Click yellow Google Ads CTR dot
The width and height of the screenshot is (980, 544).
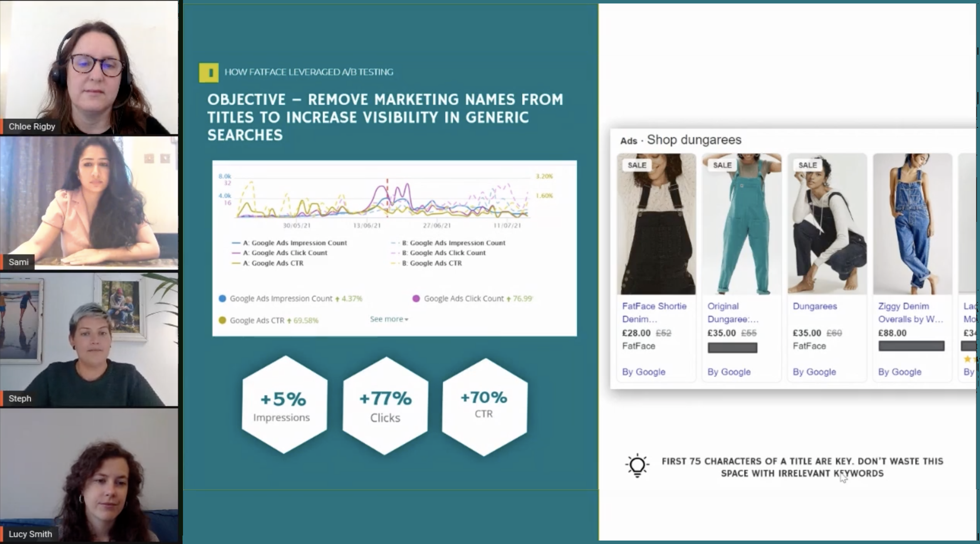click(222, 321)
